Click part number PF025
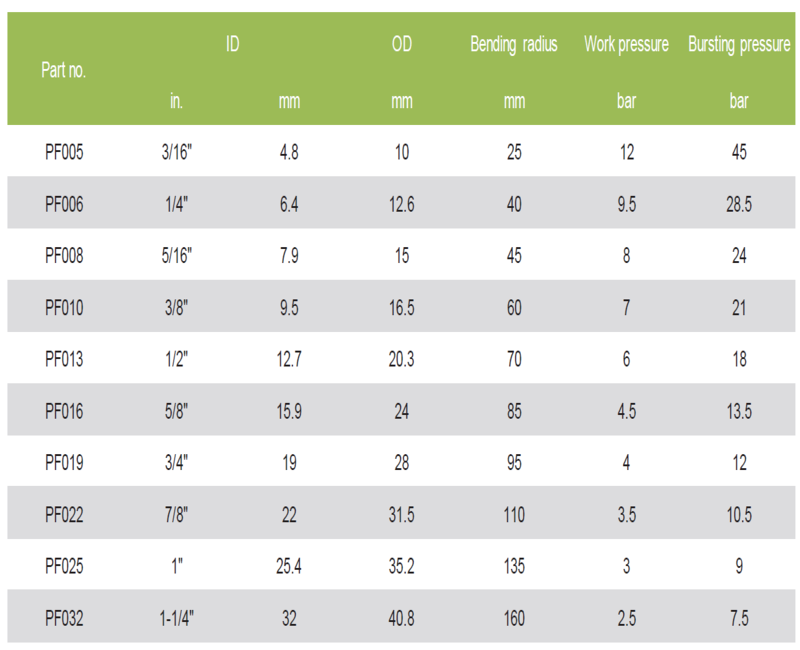 64,567
